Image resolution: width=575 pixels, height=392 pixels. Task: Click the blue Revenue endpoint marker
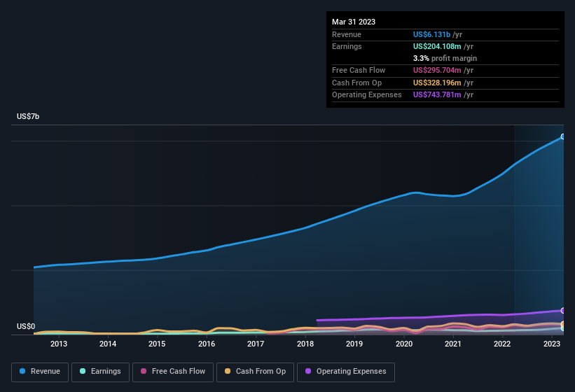563,136
